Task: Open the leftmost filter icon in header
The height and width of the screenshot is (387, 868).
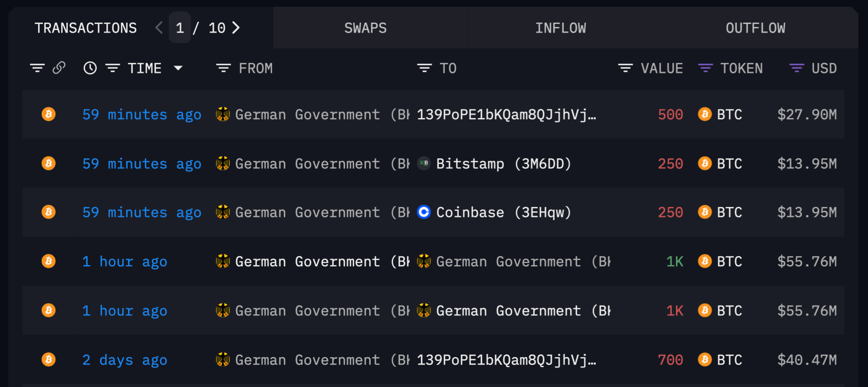Action: point(37,68)
